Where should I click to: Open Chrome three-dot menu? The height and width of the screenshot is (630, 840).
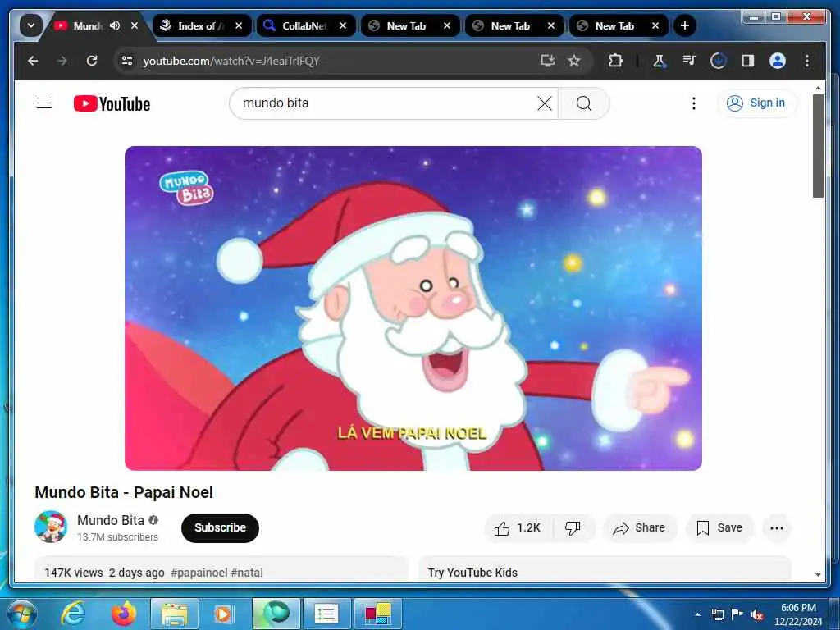[x=807, y=61]
